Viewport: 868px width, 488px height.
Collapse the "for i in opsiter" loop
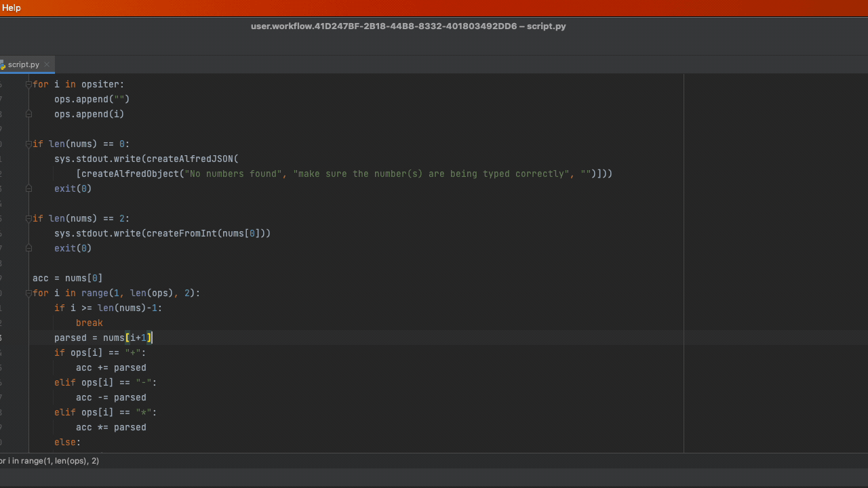pos(28,84)
